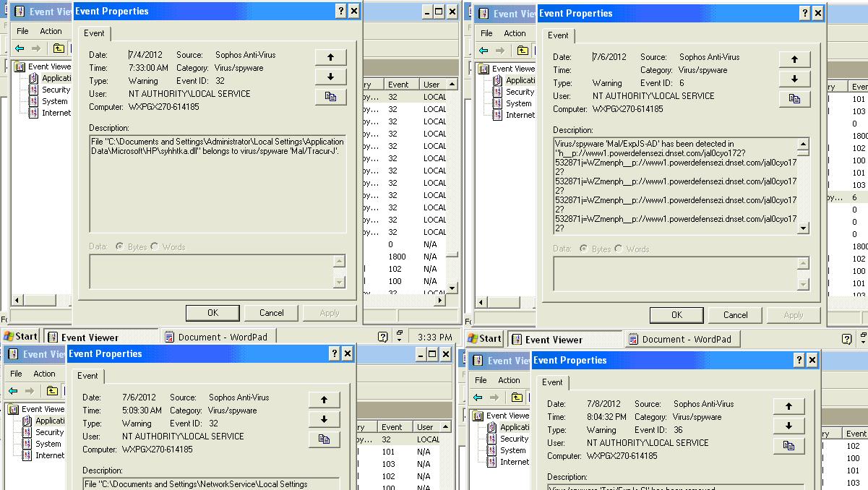Open File menu behind the Event ID 6 dialog

(x=486, y=33)
